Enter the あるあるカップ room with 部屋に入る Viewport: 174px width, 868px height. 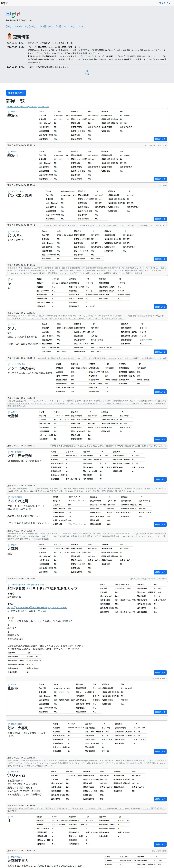tap(160, 673)
